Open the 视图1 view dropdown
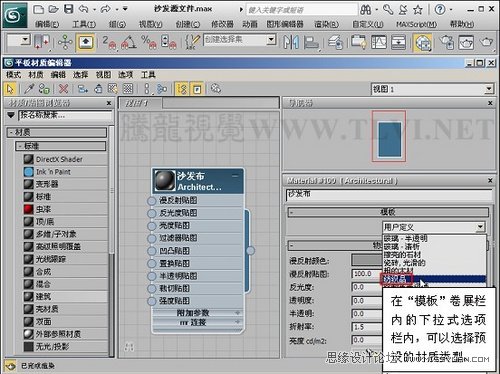 coord(433,89)
